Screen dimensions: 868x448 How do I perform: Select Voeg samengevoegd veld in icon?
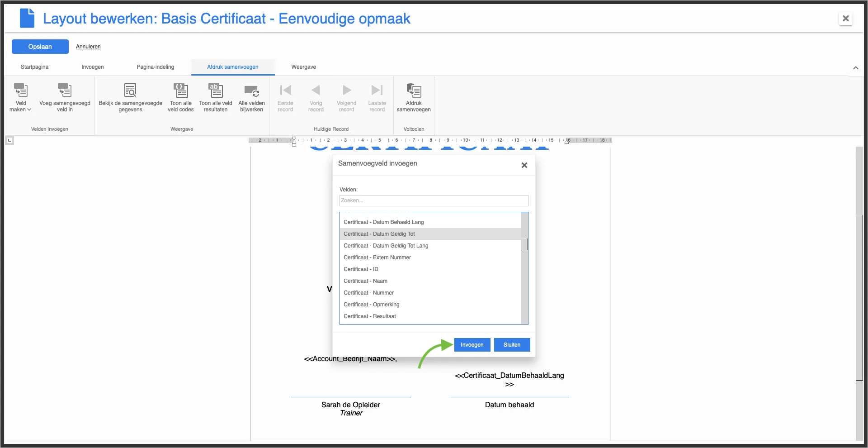(65, 97)
